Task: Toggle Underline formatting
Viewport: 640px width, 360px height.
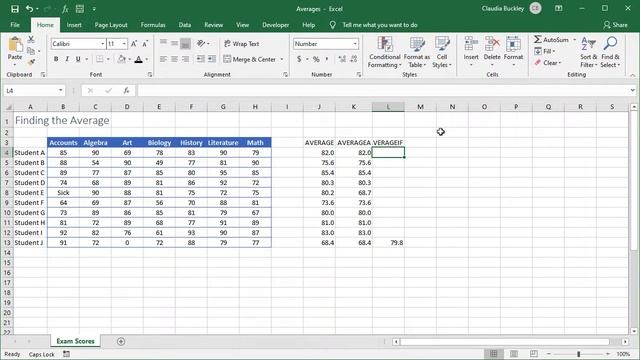Action: (x=78, y=59)
